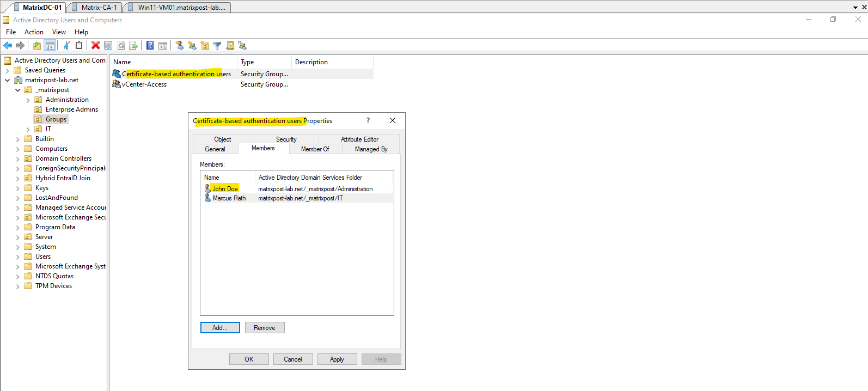This screenshot has width=868, height=391.
Task: Click the blue Help question mark icon
Action: [x=150, y=45]
